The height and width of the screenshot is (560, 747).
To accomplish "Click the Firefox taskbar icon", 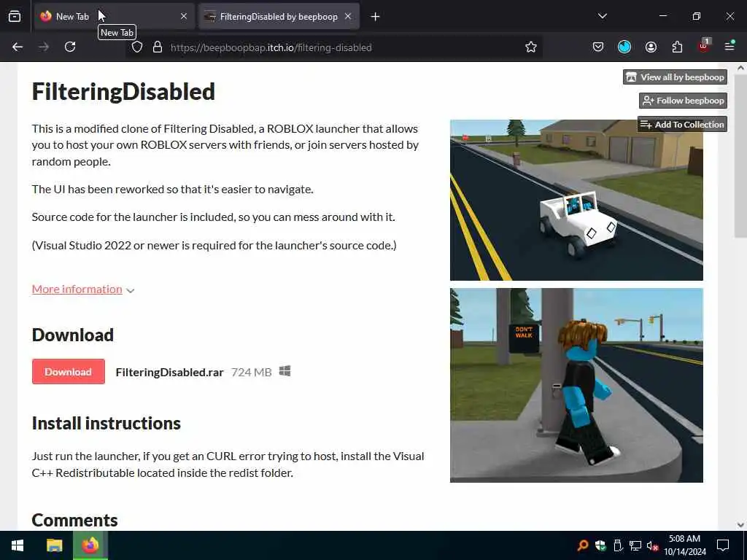I will pyautogui.click(x=90, y=545).
